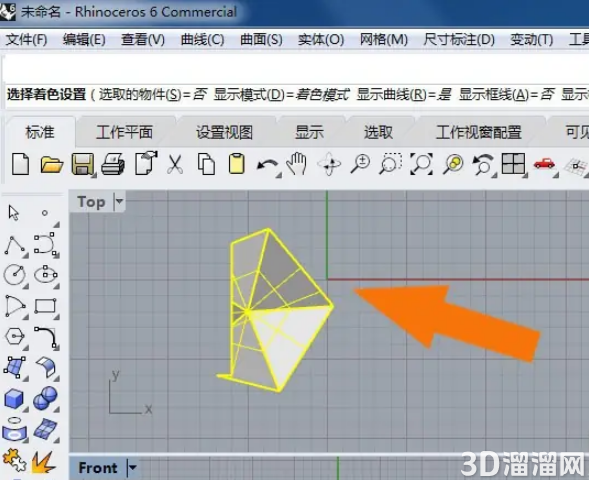
Task: Open the 实体(O) menu
Action: (321, 39)
